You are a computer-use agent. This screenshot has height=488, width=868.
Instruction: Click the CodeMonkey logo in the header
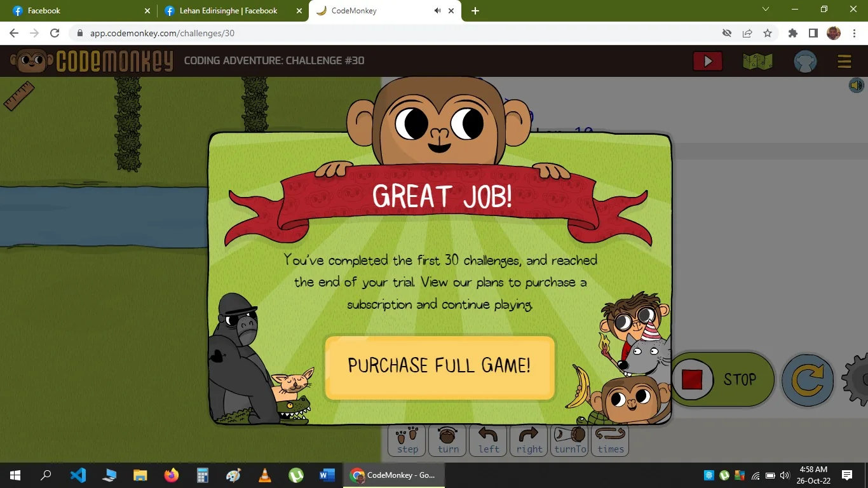coord(92,61)
